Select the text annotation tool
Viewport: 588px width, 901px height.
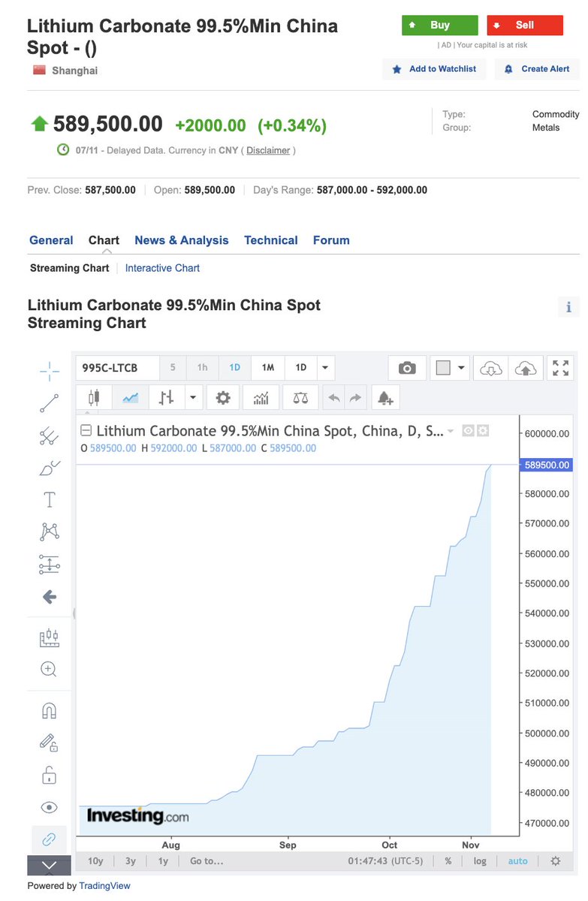(x=50, y=500)
